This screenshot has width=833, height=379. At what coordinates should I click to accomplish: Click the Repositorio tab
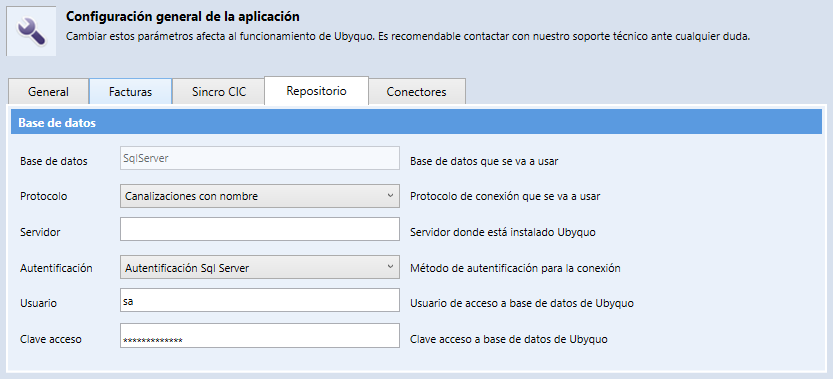317,90
